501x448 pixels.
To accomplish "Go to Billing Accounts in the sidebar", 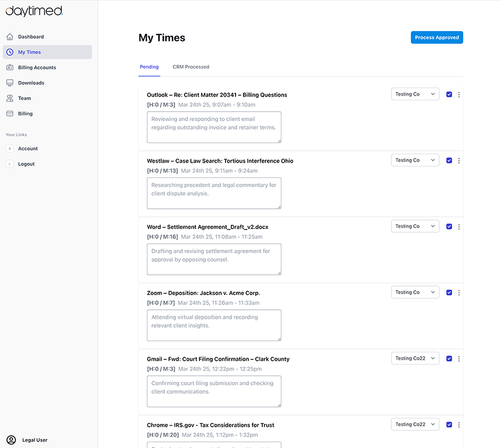I will pos(47,67).
